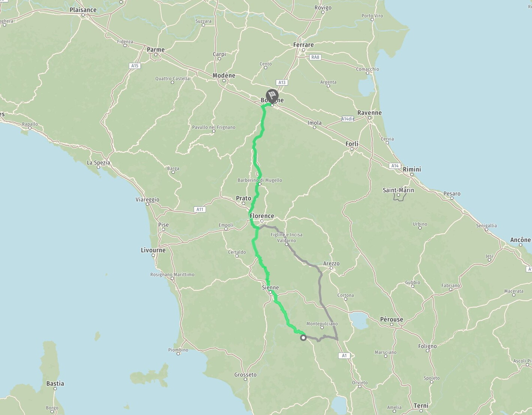Click the Grosseto city marker

point(245,379)
